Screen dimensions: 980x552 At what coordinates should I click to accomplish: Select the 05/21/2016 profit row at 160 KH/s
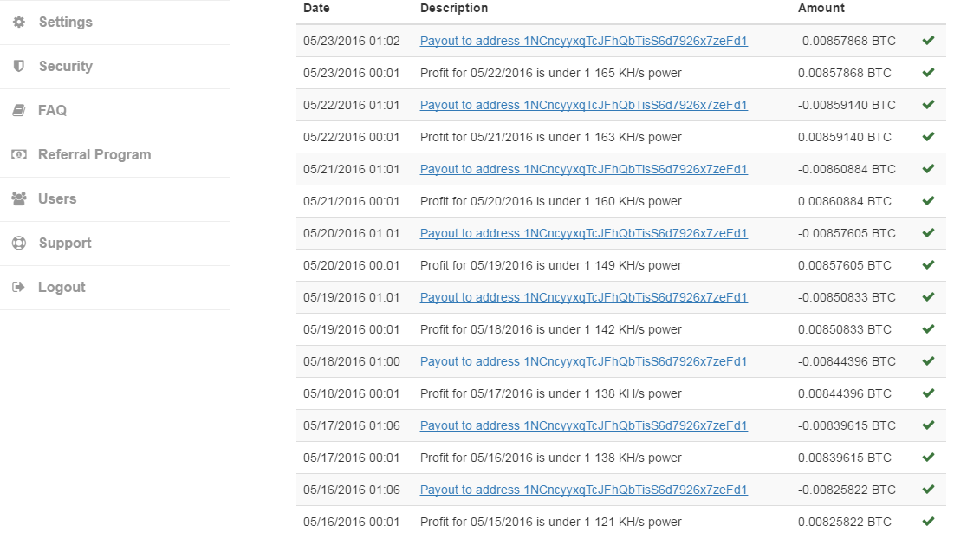[x=620, y=201]
